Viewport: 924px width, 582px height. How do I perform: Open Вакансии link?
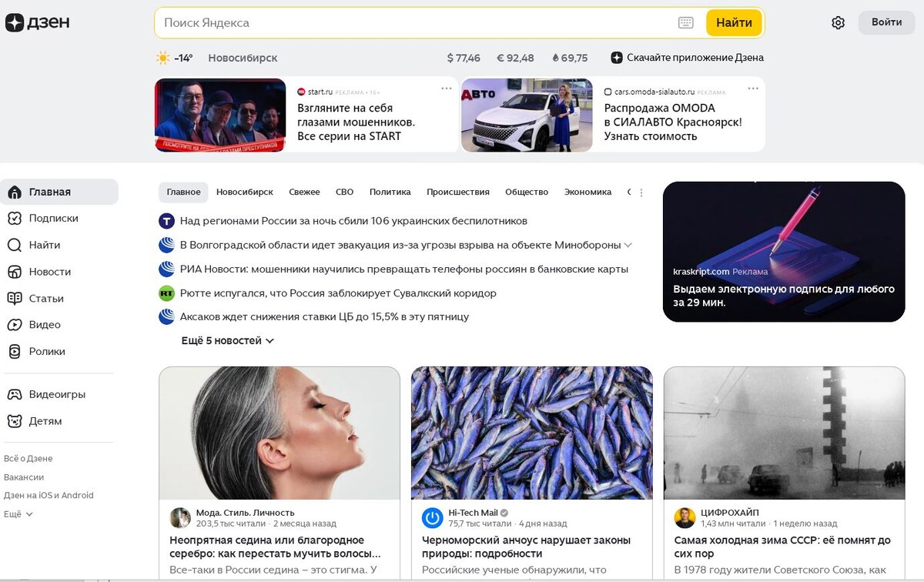[24, 477]
